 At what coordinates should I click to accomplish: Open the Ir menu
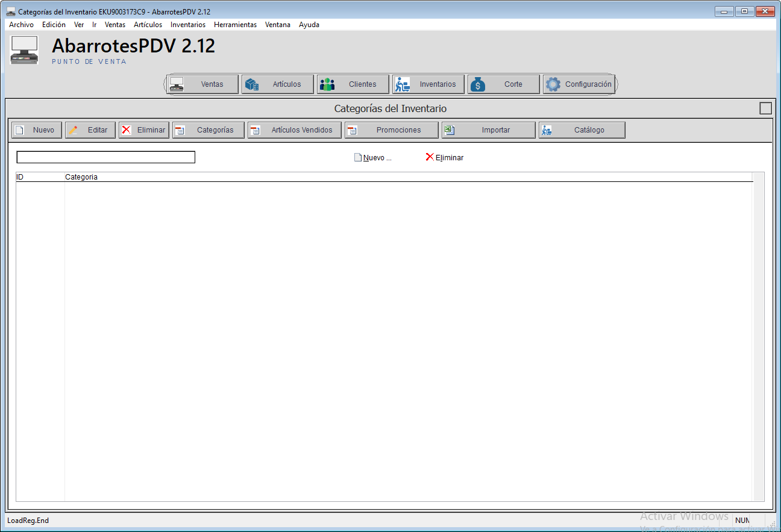95,25
